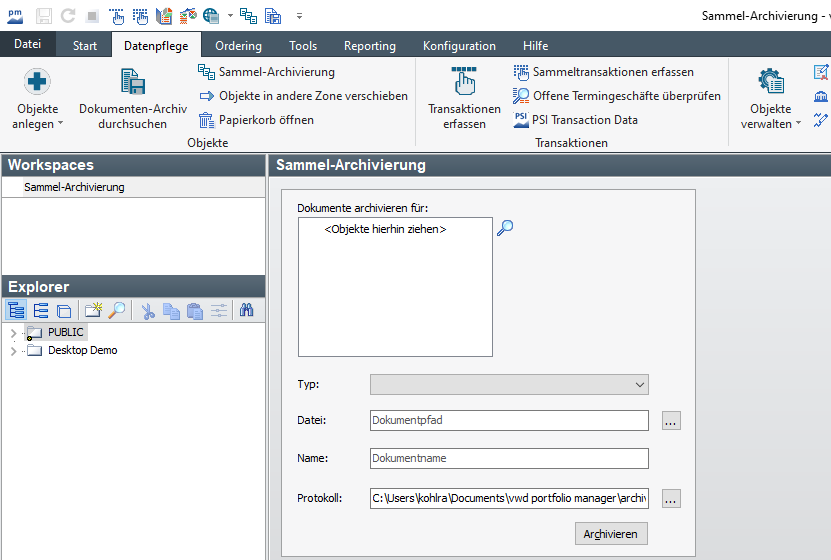The height and width of the screenshot is (560, 831).
Task: Click the Objekte anlegen plus icon
Action: (x=37, y=82)
